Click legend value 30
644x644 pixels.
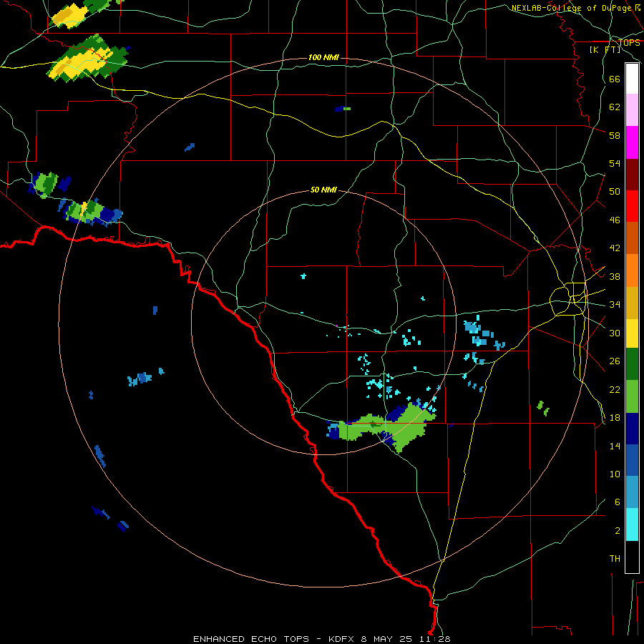615,333
